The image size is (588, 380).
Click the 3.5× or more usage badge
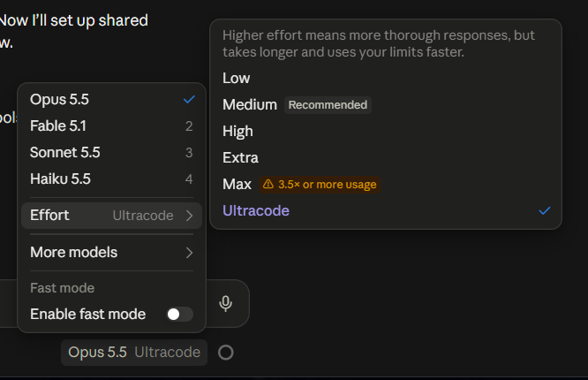[x=320, y=185]
